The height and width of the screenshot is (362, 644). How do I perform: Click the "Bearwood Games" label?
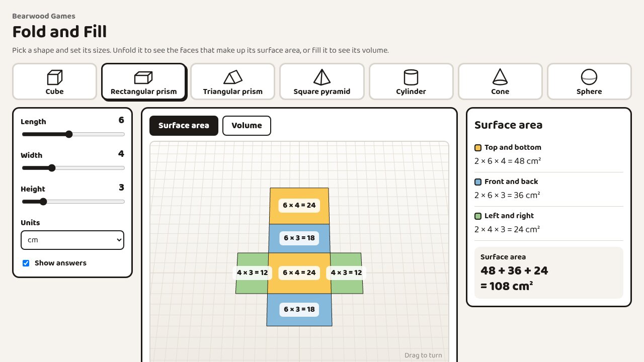click(44, 16)
